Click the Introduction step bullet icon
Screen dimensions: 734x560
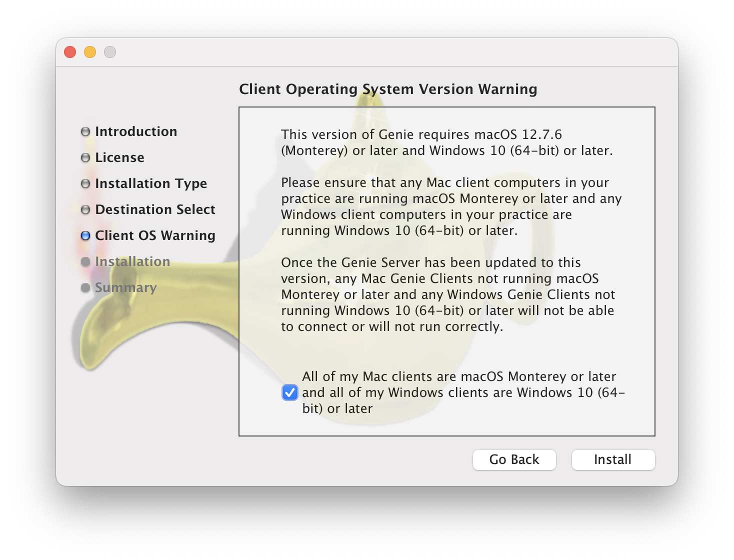(x=85, y=131)
